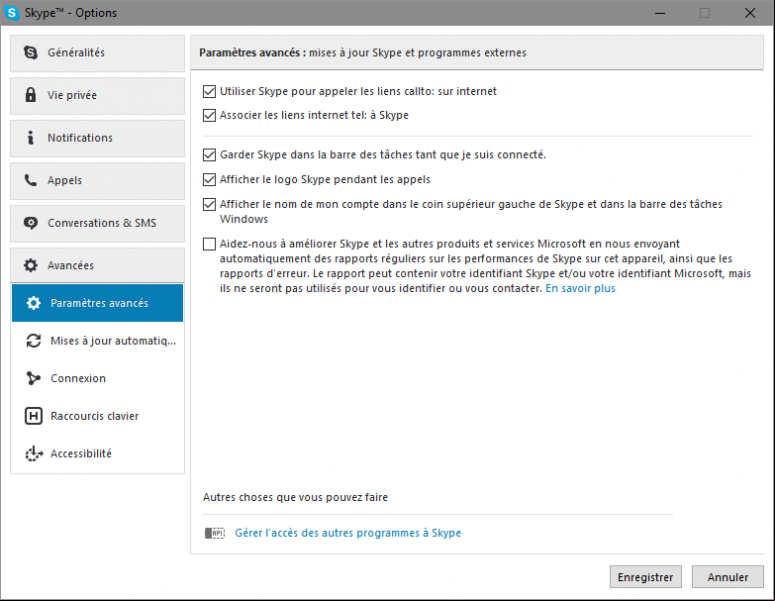Open Conversations & SMS chat bubble icon

click(31, 223)
